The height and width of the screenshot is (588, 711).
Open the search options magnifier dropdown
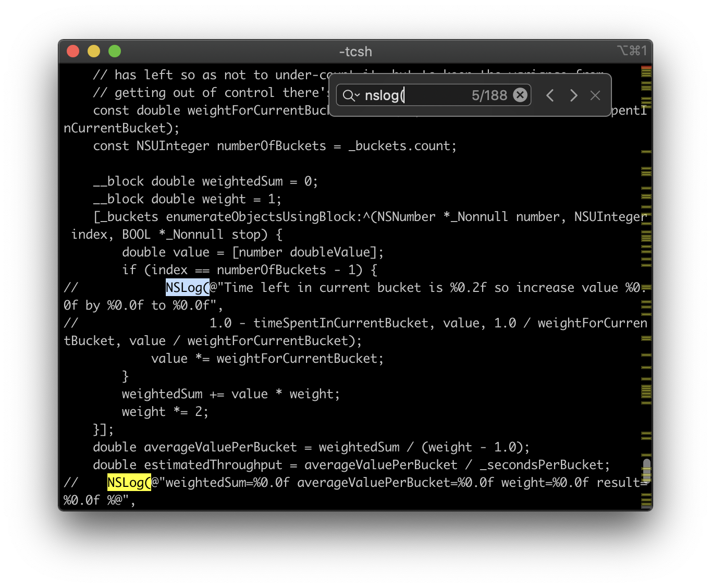pyautogui.click(x=351, y=95)
